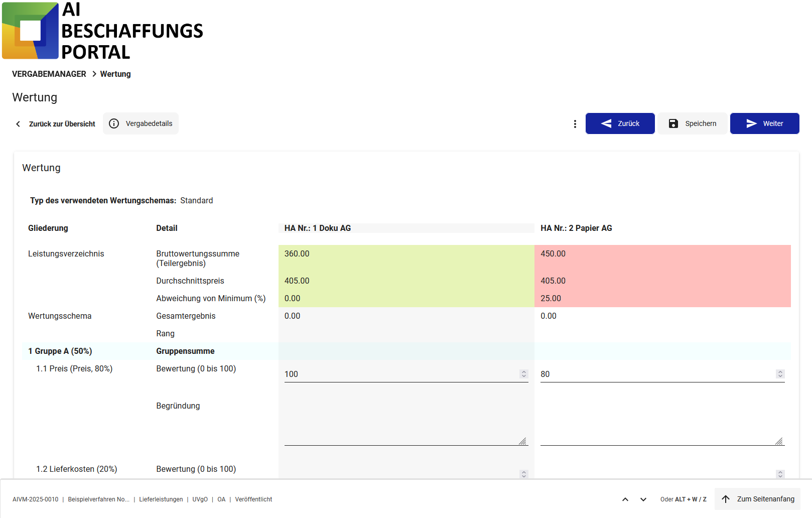Adjust stepper on Papier AG Preis rating

(780, 374)
